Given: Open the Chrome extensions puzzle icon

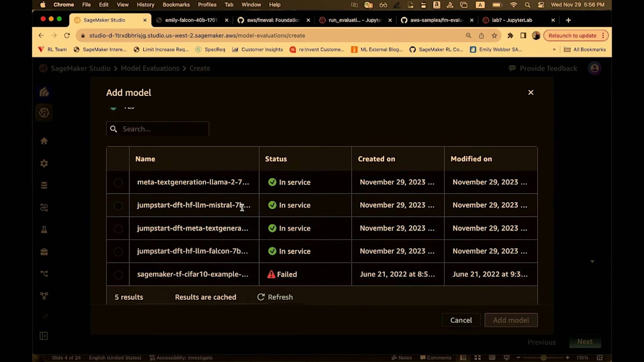Looking at the screenshot, I should [510, 35].
